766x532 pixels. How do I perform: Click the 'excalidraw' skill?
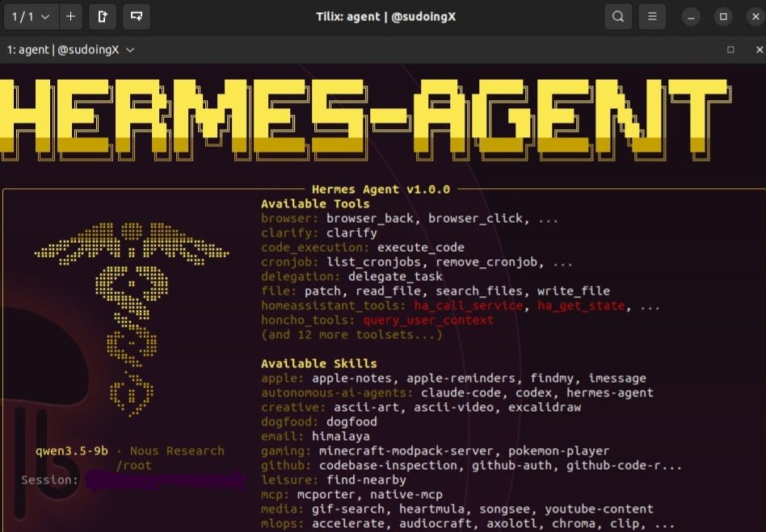[x=545, y=407]
